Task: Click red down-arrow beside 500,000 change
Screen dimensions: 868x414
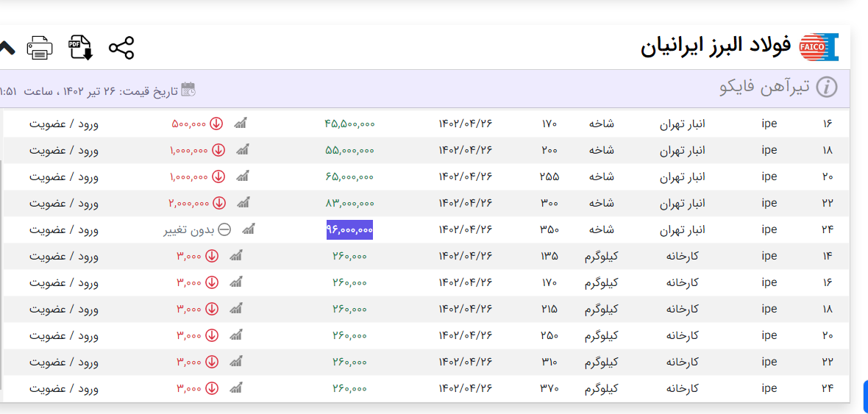Action: [216, 124]
